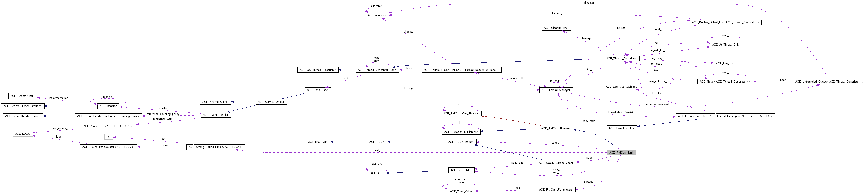Open the ACE_RMCast::In_Element node
This screenshot has height=196, width=868.
461,132
